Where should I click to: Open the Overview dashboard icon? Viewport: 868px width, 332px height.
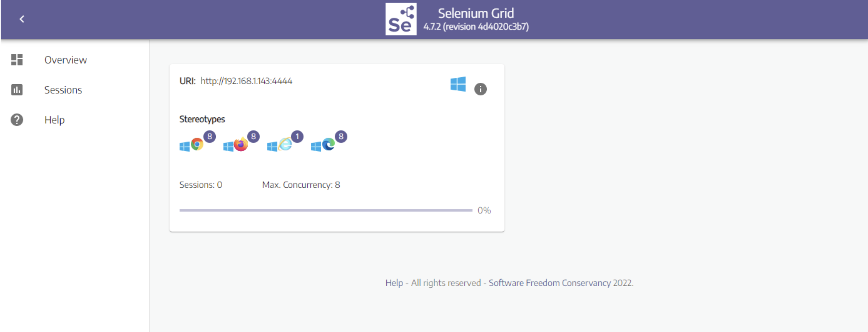click(17, 60)
